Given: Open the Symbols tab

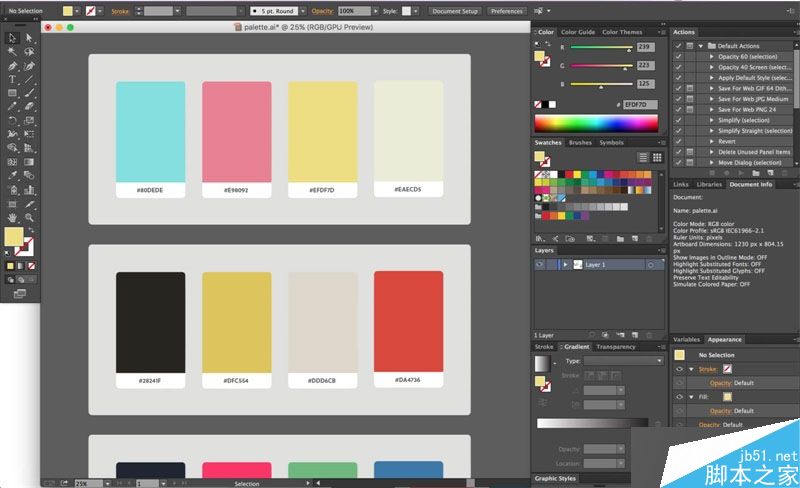Looking at the screenshot, I should pos(611,142).
